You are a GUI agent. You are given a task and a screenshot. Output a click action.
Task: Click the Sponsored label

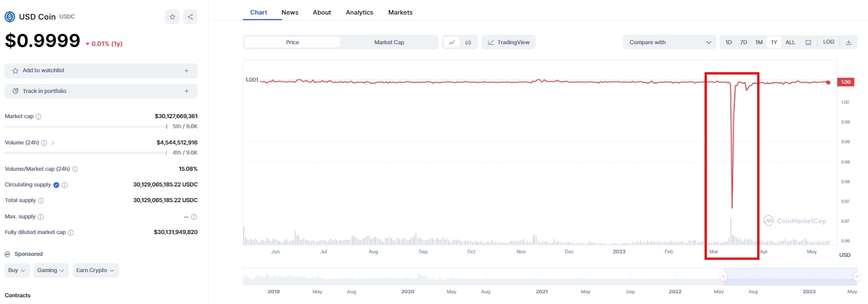tap(28, 254)
